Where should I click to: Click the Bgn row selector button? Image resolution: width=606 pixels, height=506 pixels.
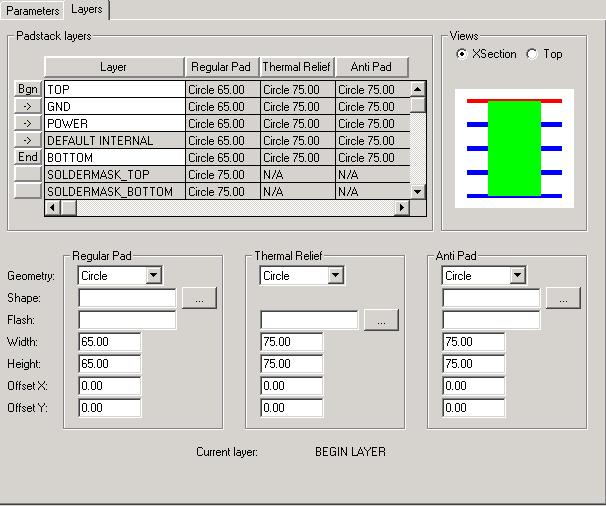28,90
